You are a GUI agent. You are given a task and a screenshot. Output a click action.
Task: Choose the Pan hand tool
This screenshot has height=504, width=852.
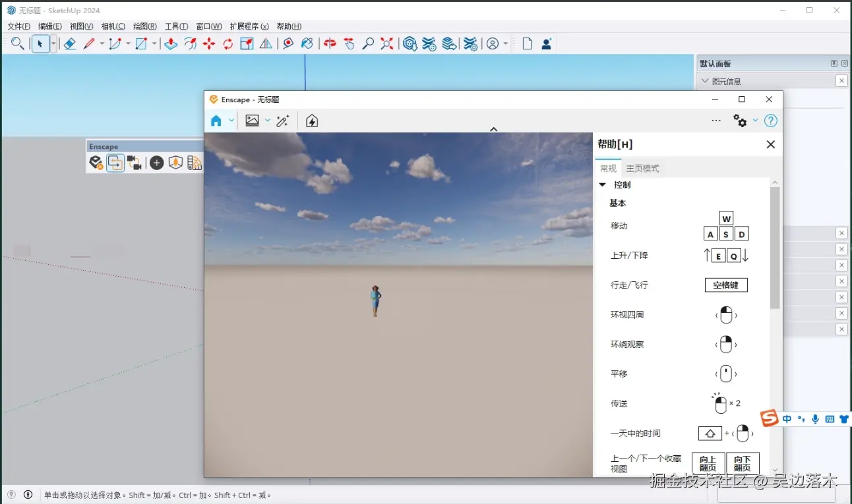[349, 43]
